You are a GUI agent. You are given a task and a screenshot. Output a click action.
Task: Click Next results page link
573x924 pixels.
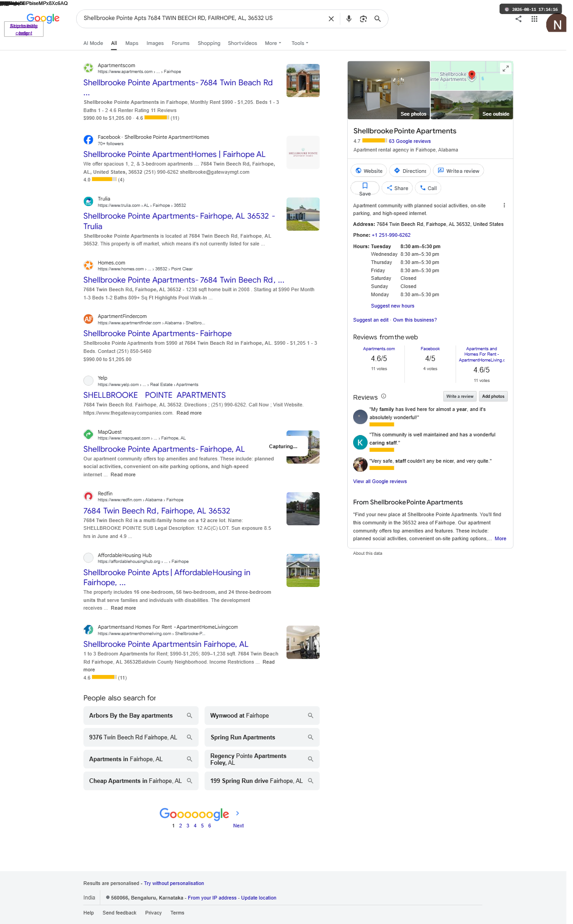[x=238, y=826]
